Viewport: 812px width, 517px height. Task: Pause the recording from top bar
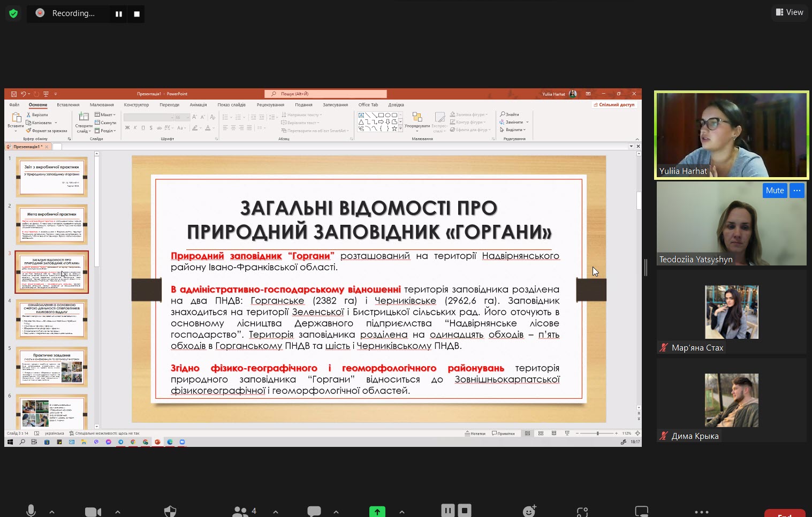tap(119, 14)
